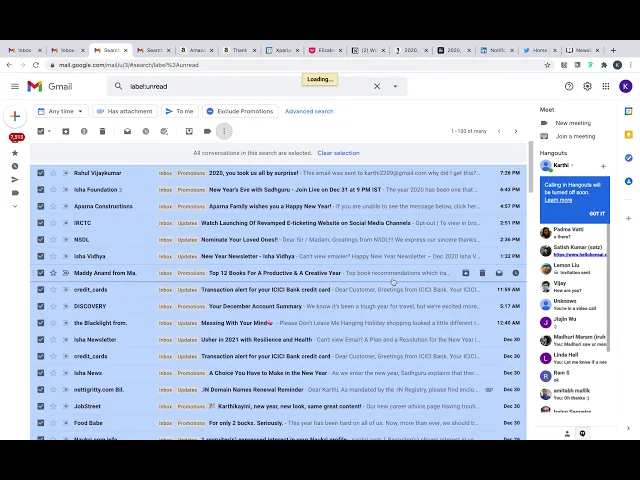The image size is (640, 480).
Task: Add selected conversations to Tasks
Action: tap(164, 131)
